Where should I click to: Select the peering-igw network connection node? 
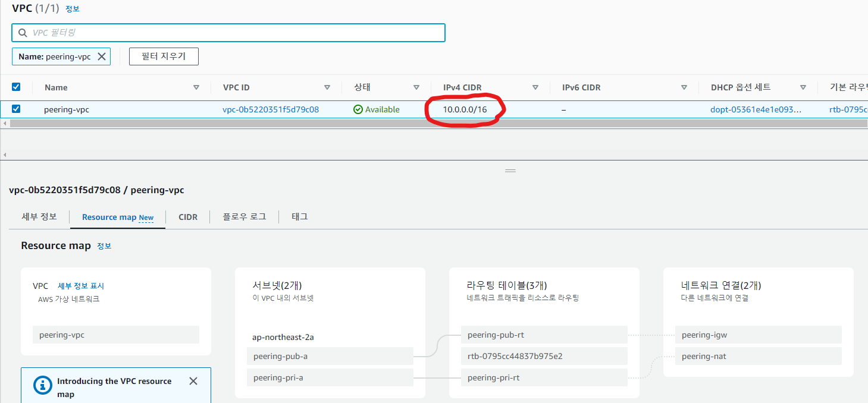(x=759, y=335)
